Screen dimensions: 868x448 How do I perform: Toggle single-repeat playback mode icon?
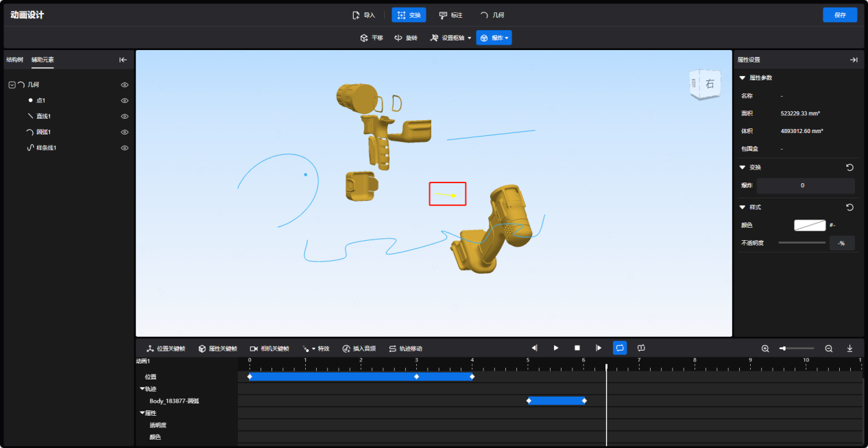(x=641, y=349)
